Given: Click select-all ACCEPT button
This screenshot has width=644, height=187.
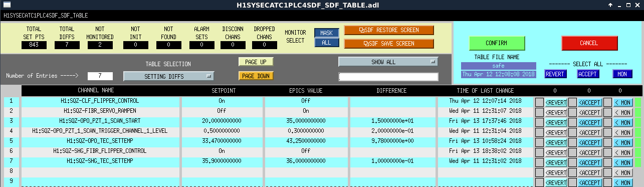Looking at the screenshot, I should [x=588, y=74].
